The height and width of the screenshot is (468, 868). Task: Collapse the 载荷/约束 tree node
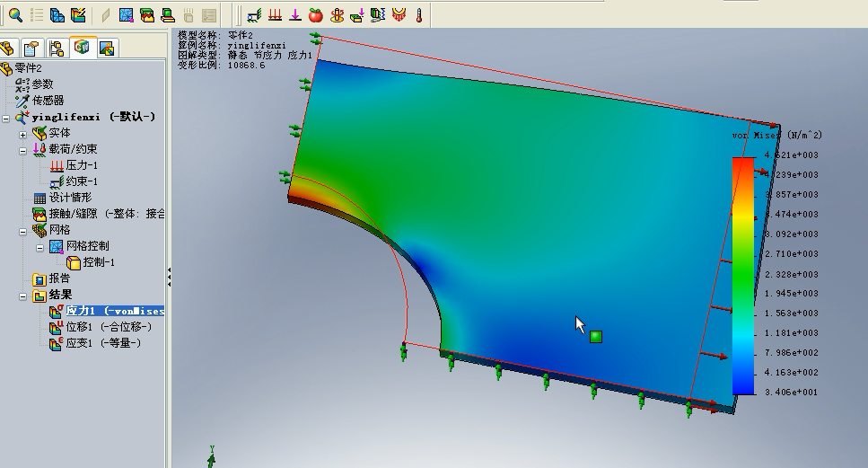[x=22, y=149]
